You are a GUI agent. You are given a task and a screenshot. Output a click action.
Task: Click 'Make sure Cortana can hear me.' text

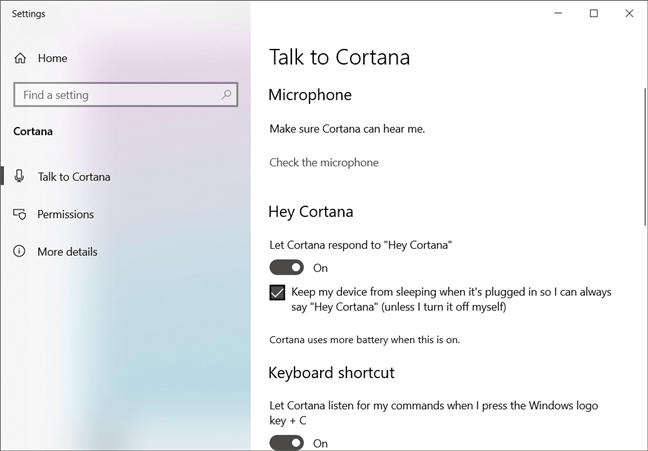(347, 129)
